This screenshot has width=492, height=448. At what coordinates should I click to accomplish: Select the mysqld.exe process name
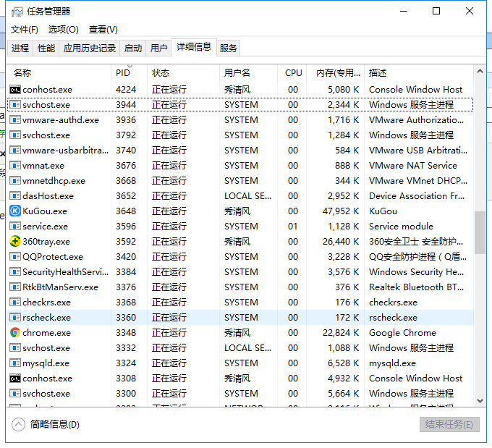46,363
